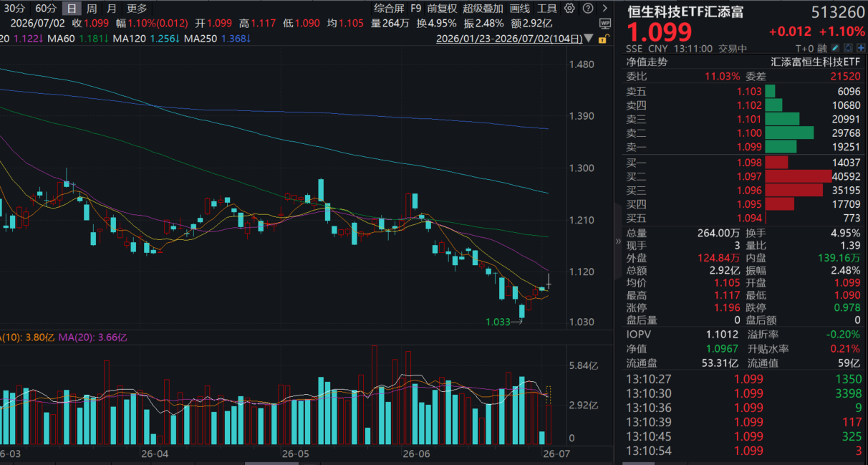This screenshot has width=868, height=465.
Task: Collapse the side panel with » arrow
Action: coord(619,241)
